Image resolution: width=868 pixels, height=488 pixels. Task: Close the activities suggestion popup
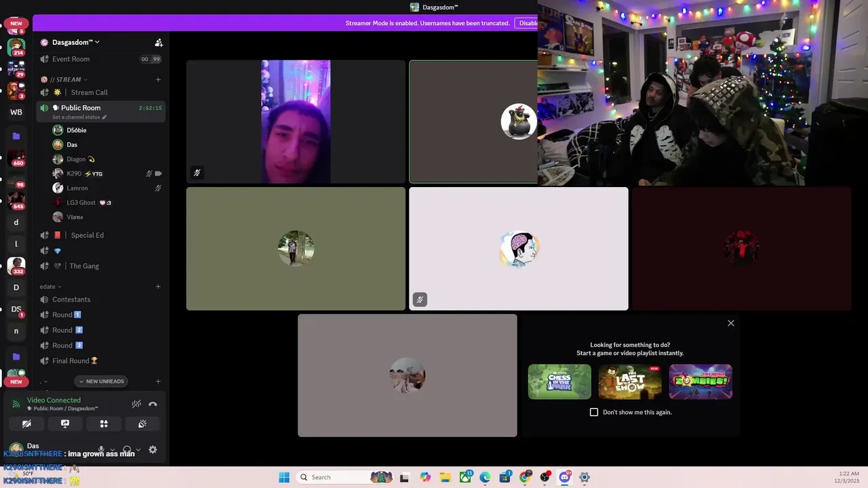pos(731,323)
